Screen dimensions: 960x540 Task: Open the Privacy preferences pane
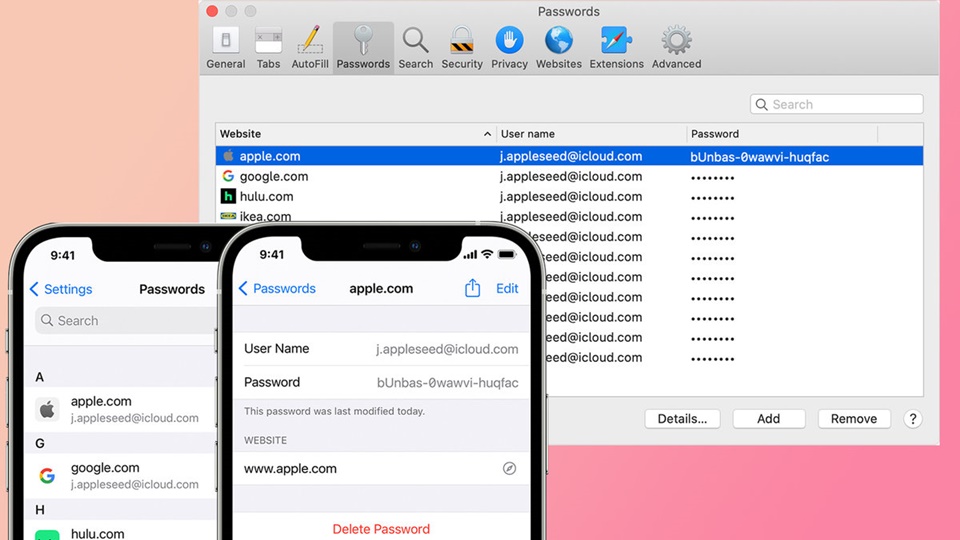(509, 48)
